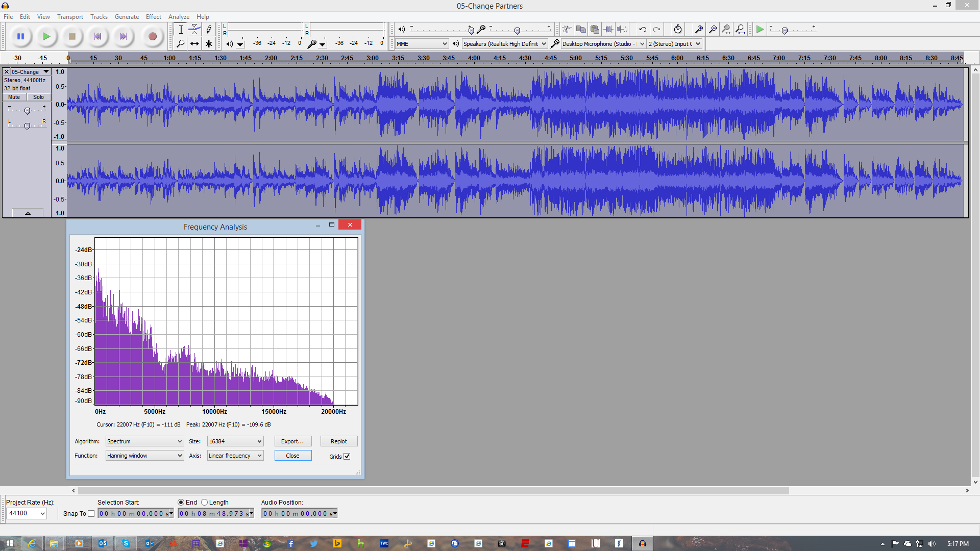Select the Time Shift tool
The image size is (980, 551).
[x=194, y=43]
